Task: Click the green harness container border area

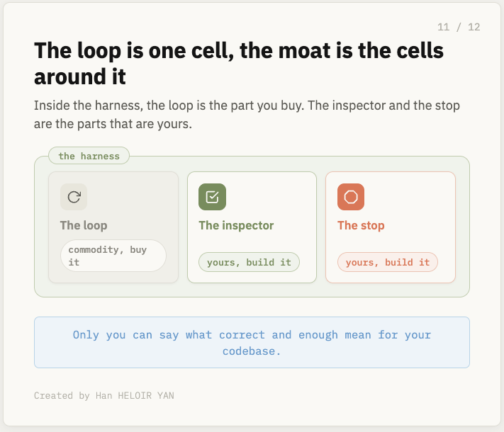Action: pos(252,290)
